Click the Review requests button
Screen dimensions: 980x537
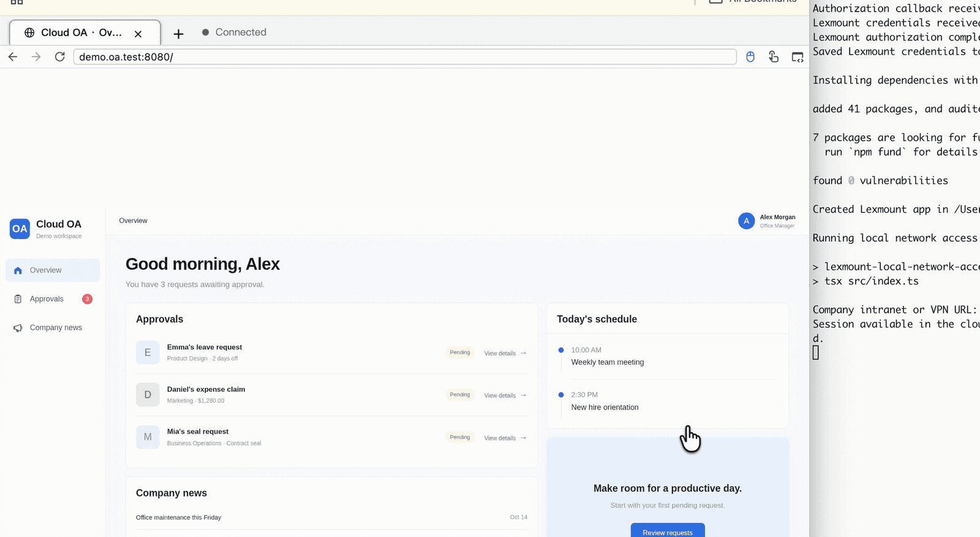click(668, 531)
